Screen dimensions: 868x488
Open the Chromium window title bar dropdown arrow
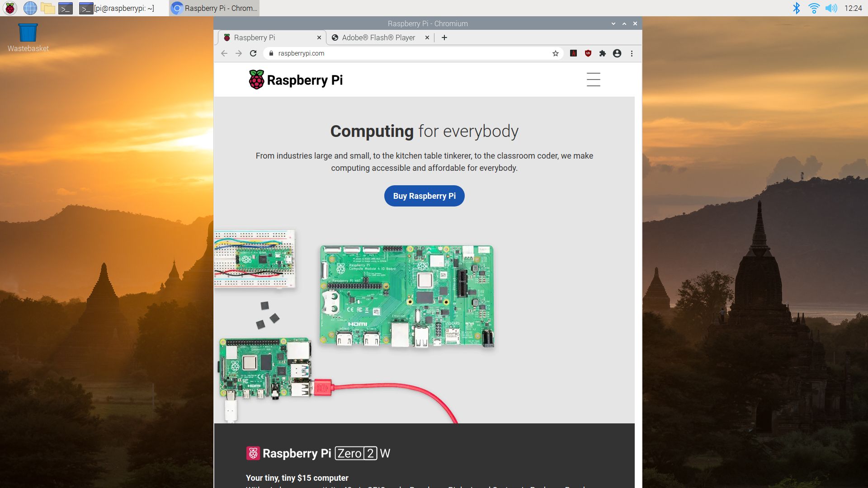[613, 23]
